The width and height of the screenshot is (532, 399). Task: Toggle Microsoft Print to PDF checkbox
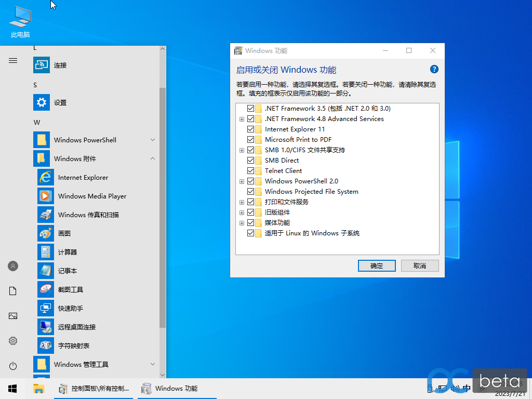(251, 139)
